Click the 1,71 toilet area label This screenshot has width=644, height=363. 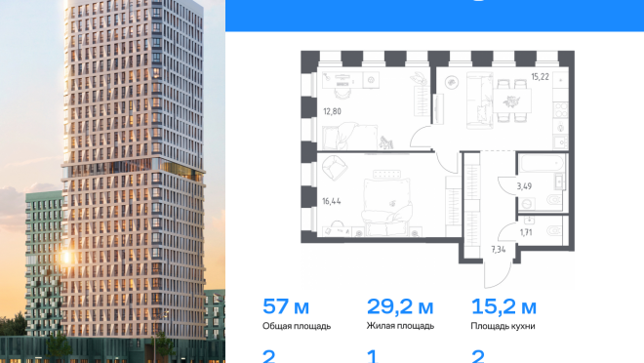(526, 232)
